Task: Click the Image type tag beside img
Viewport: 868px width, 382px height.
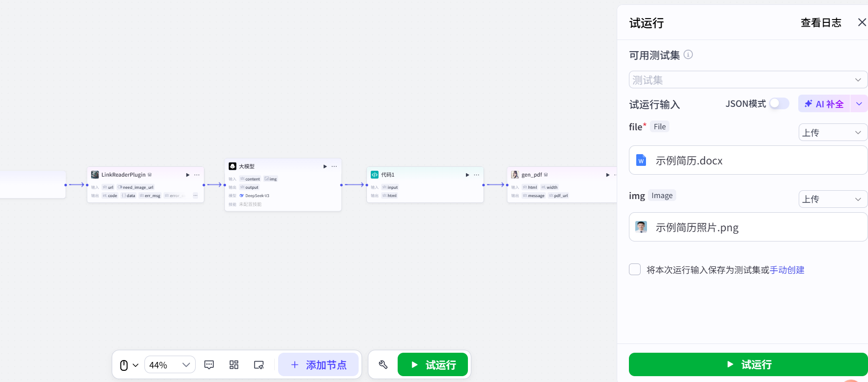Action: pyautogui.click(x=662, y=195)
